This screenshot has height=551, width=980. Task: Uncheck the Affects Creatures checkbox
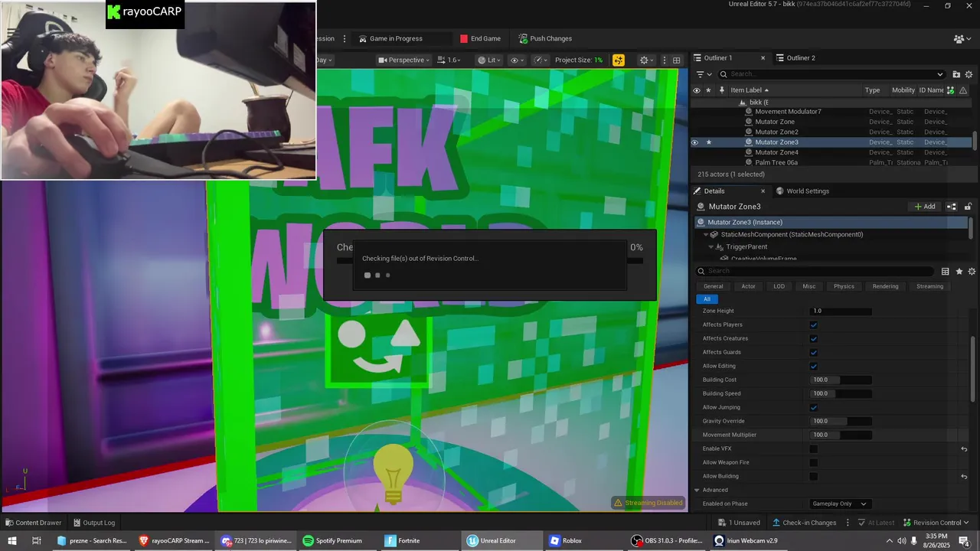point(814,338)
